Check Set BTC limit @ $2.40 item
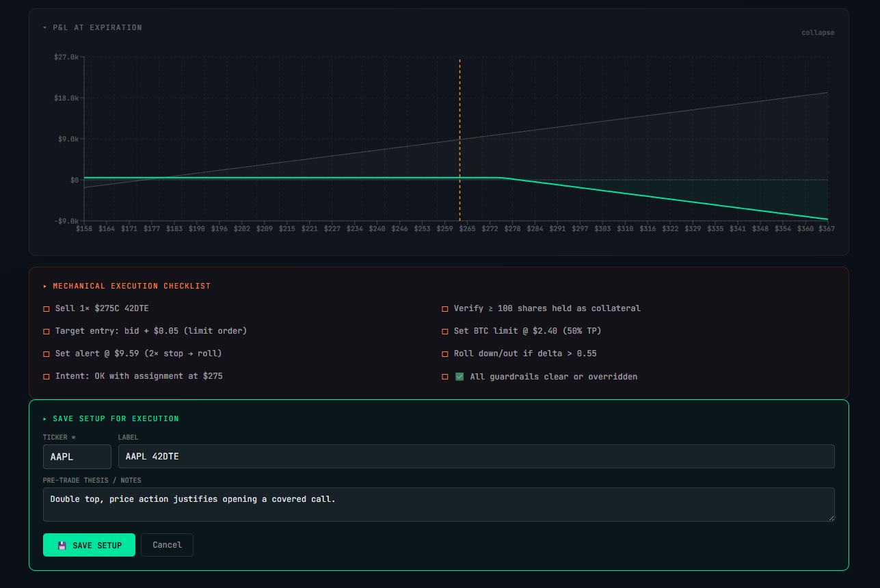The height and width of the screenshot is (588, 880). [x=444, y=331]
